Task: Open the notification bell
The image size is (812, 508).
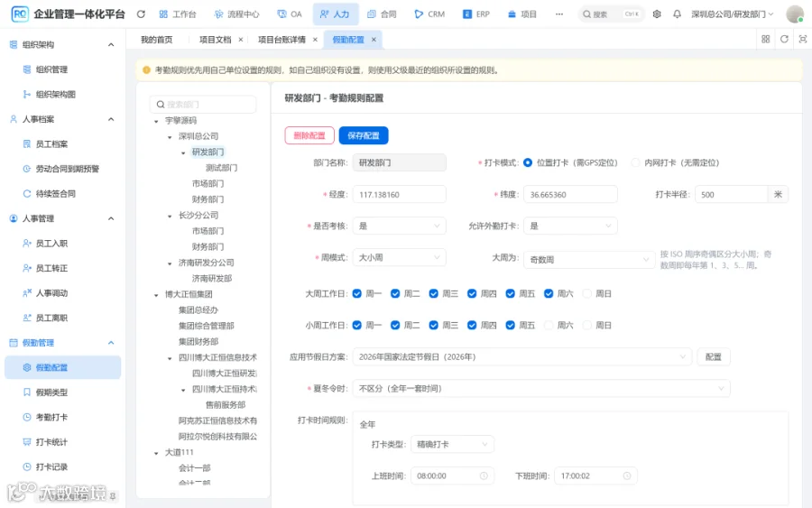Action: [x=677, y=14]
